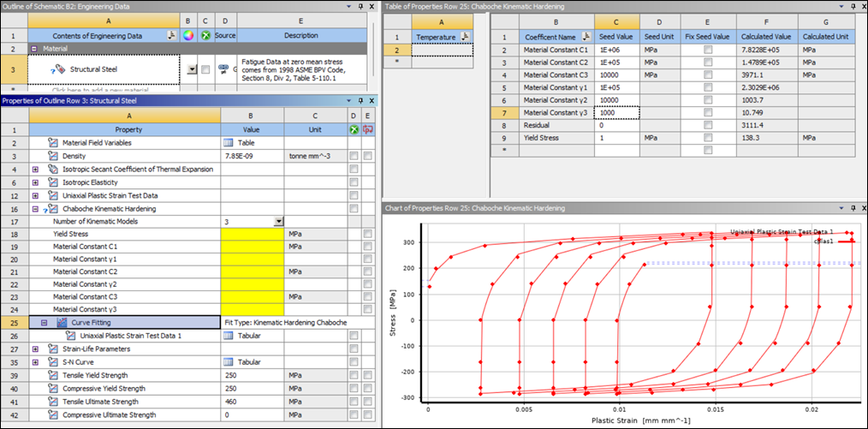Click suppression icon in Properties column D header
The image size is (868, 429).
pos(354,129)
